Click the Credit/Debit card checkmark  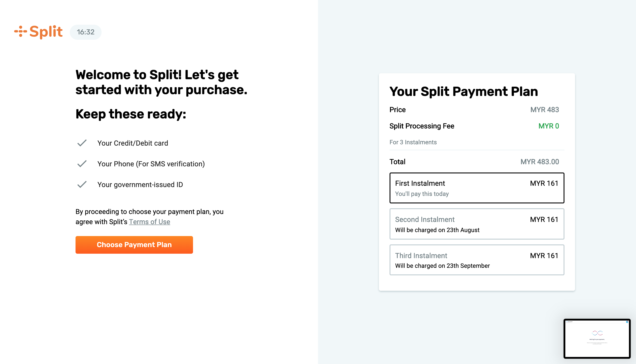(82, 143)
